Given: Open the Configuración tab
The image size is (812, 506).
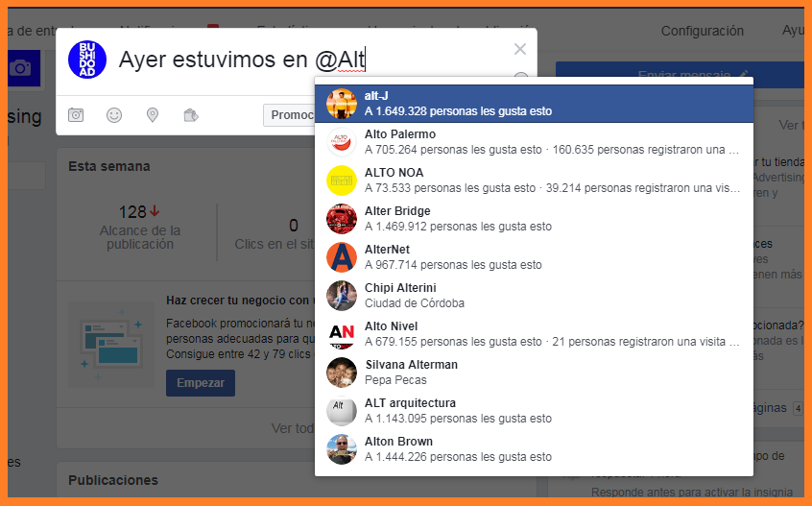Looking at the screenshot, I should pyautogui.click(x=703, y=31).
